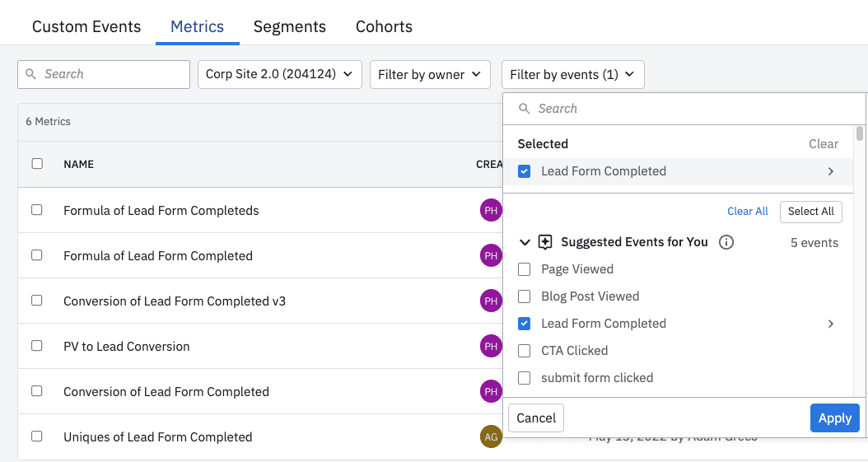Check the Page Viewed event checkbox
This screenshot has height=462, width=868.
(524, 269)
